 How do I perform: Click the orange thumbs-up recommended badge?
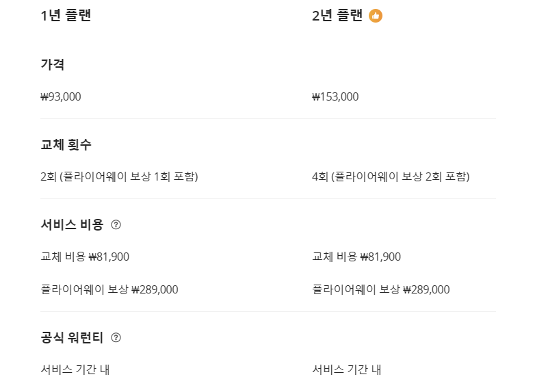(x=376, y=16)
